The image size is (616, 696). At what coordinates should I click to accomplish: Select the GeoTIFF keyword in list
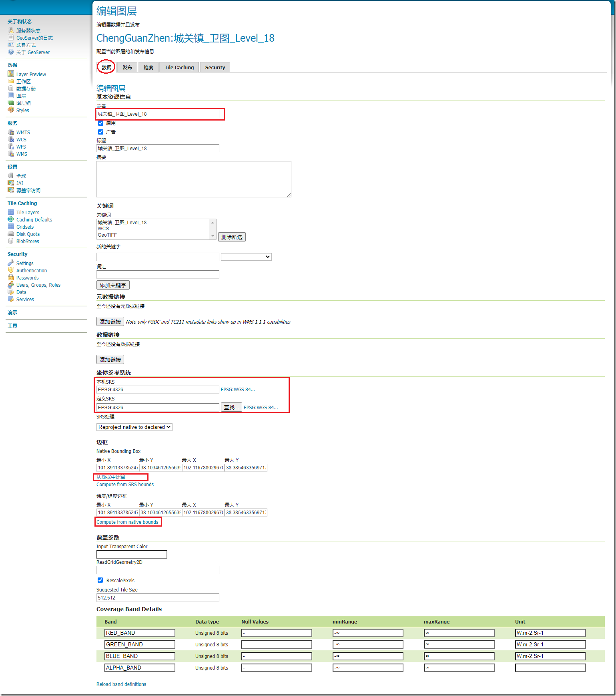pos(107,235)
